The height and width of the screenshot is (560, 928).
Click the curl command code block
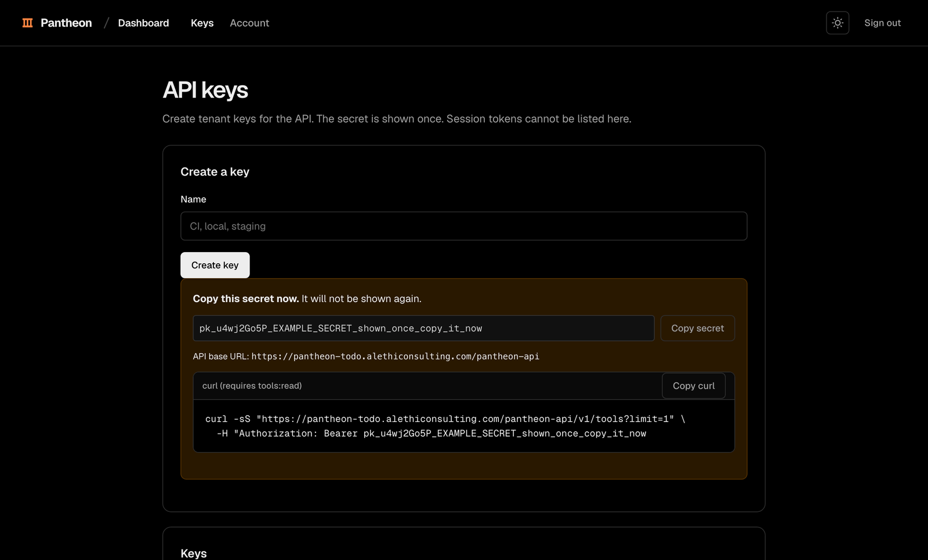pos(463,426)
